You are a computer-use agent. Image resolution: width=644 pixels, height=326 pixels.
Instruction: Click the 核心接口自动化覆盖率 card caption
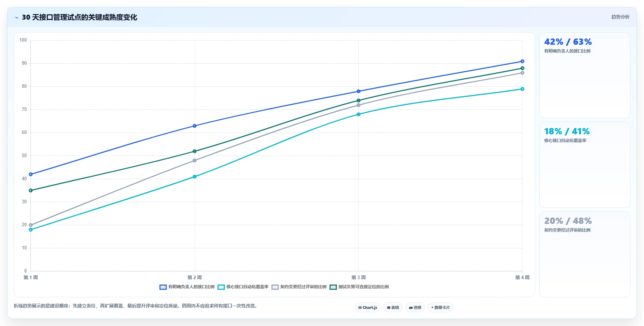tap(565, 141)
